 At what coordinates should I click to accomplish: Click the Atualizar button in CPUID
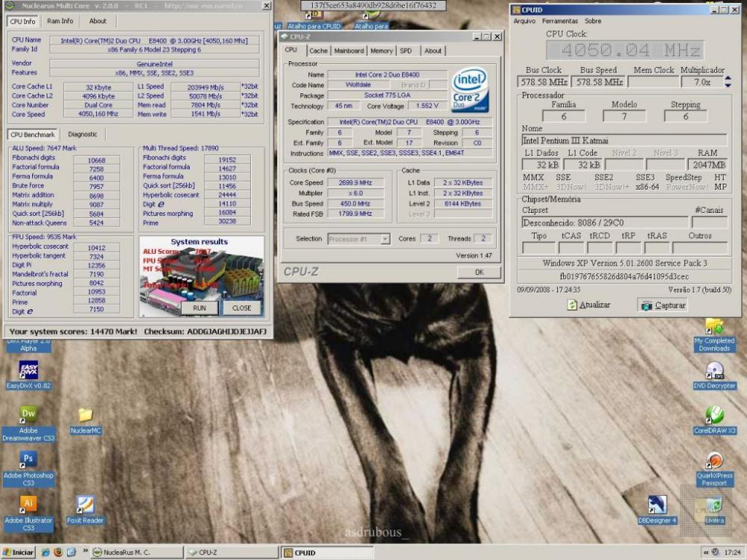click(x=589, y=305)
